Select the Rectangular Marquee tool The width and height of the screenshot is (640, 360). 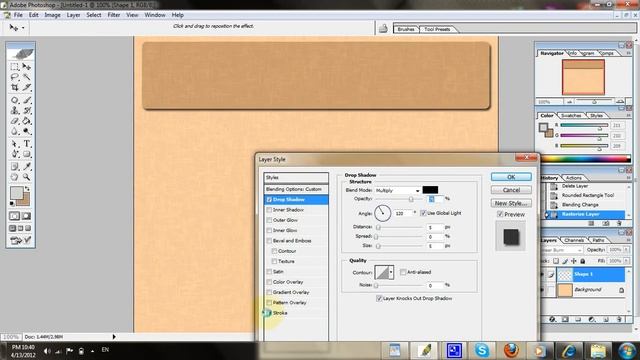[15, 67]
